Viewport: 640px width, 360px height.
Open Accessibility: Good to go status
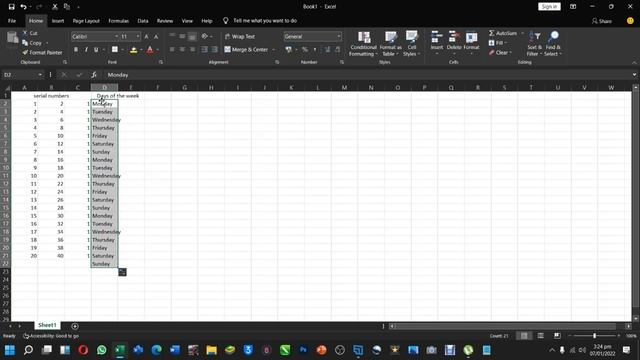pyautogui.click(x=51, y=336)
